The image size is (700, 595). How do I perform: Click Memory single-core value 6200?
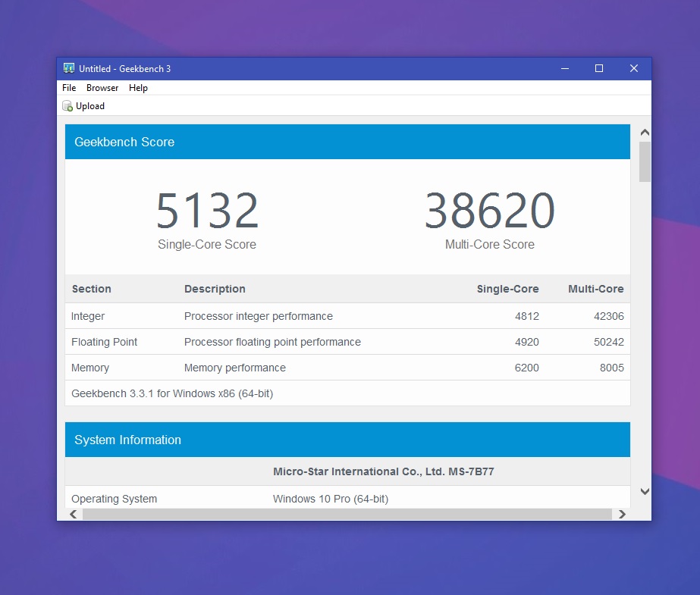tap(527, 368)
